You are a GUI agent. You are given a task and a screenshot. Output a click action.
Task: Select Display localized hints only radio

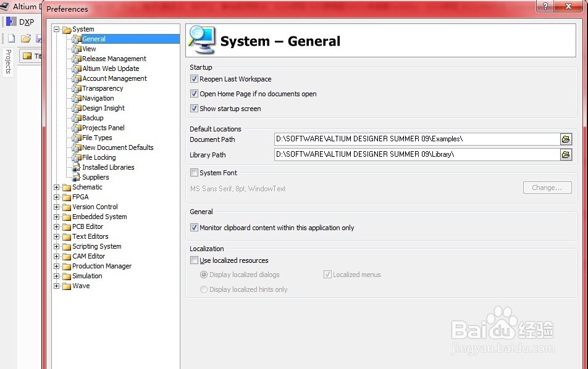tap(204, 289)
